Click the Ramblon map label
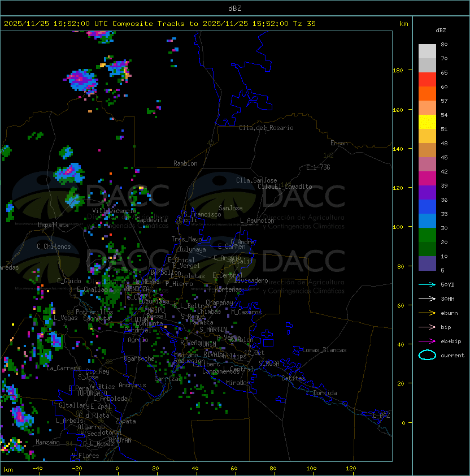 click(x=185, y=163)
